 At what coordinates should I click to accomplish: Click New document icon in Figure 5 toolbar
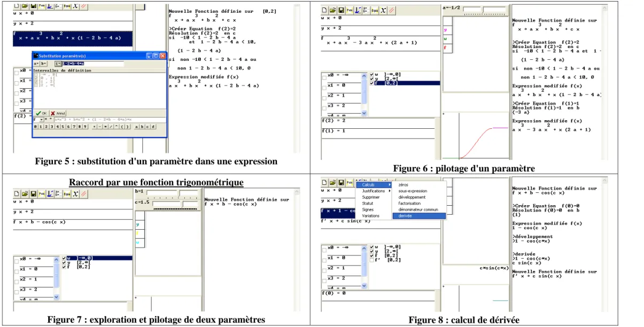coord(17,5)
